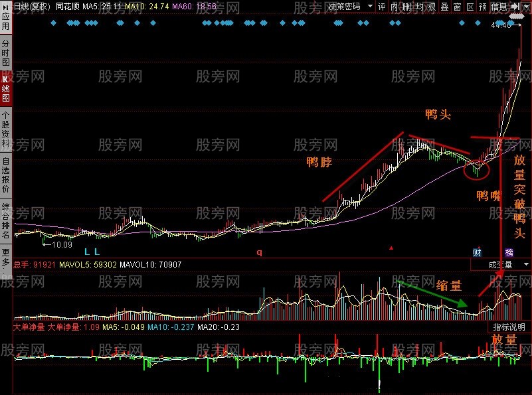Open the 叠 overlay stocks icon
This screenshot has height=395, width=532.
[x=445, y=5]
